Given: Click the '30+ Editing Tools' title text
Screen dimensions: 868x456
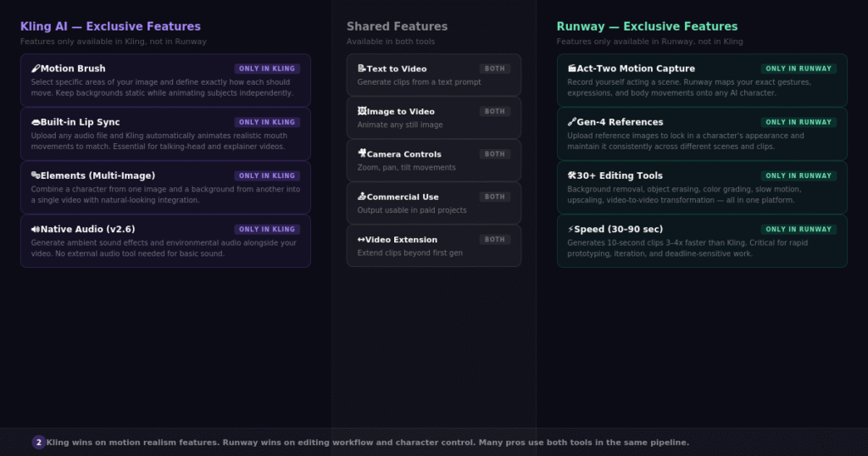Looking at the screenshot, I should 620,175.
